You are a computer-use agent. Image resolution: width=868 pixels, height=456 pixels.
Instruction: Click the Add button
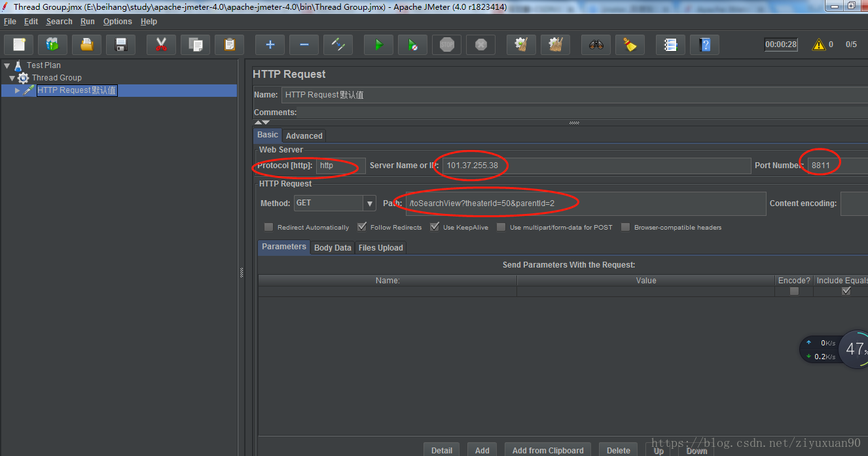coord(482,450)
